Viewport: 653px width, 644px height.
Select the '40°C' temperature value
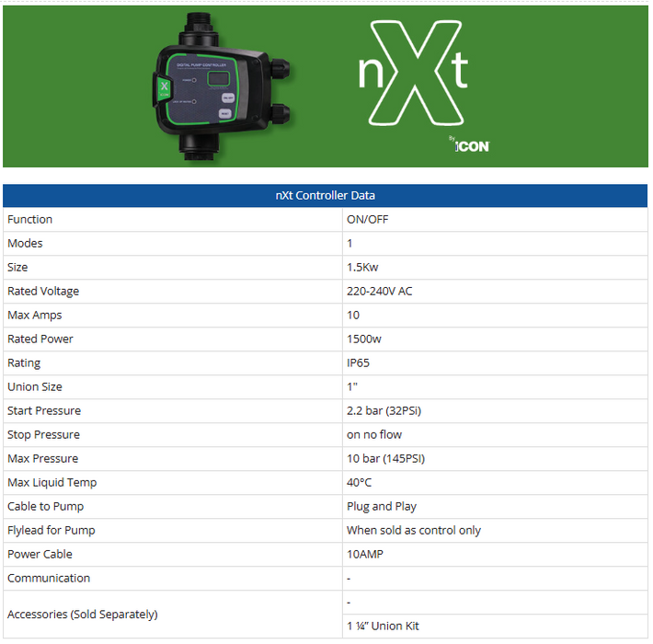359,482
